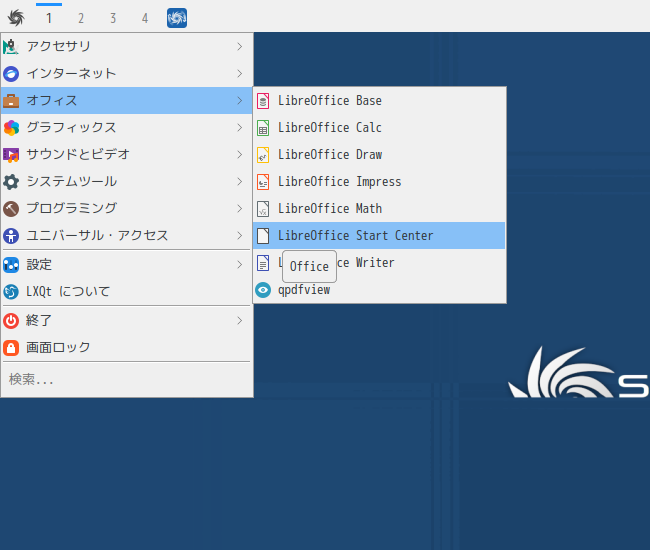Click the インターネット globe icon
Image resolution: width=650 pixels, height=550 pixels.
[x=11, y=74]
